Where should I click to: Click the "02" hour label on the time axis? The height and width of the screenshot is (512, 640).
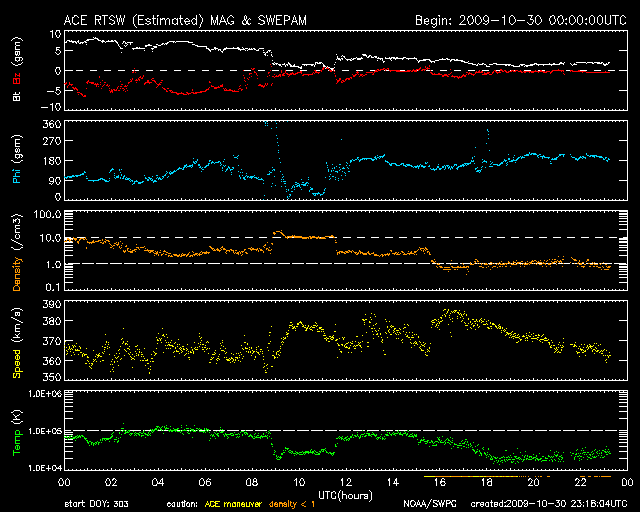click(x=111, y=483)
